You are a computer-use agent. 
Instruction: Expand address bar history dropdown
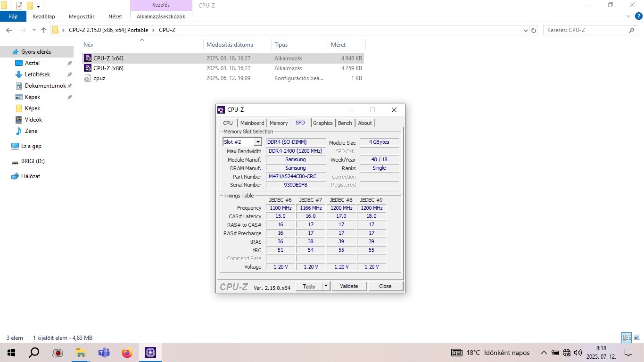(526, 30)
